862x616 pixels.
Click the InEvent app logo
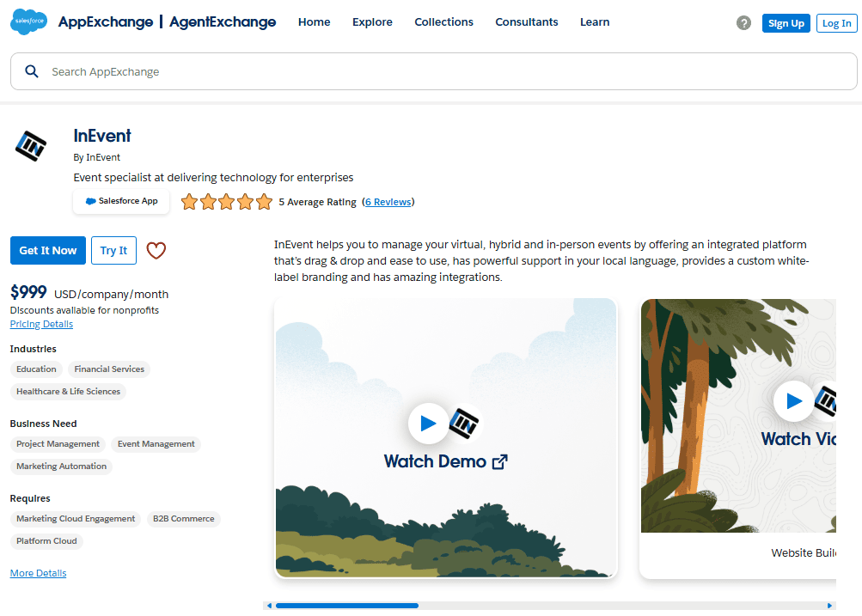coord(31,145)
